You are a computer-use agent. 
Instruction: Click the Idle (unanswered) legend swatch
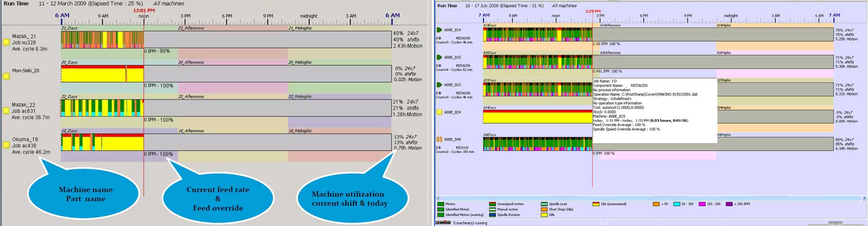[x=596, y=204]
